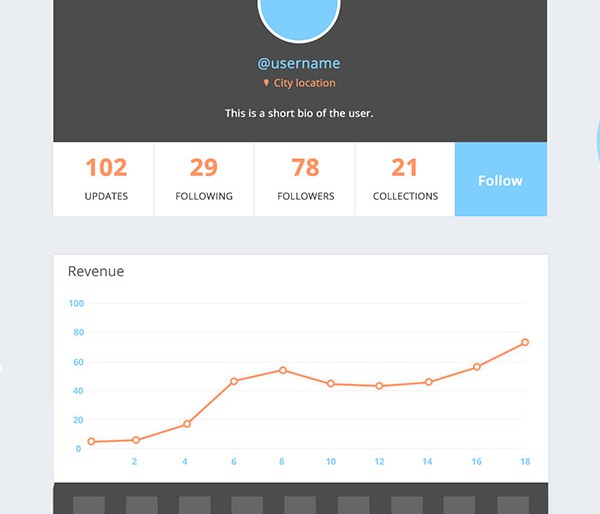Click the short bio text of the user

299,113
